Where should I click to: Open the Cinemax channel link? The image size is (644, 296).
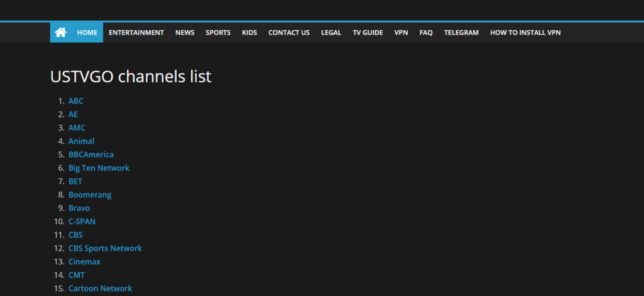(85, 261)
